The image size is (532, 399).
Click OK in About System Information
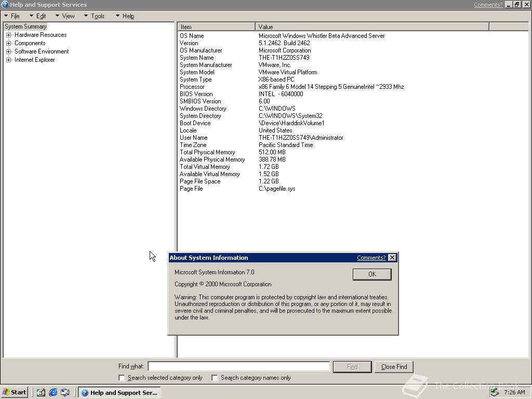(372, 274)
